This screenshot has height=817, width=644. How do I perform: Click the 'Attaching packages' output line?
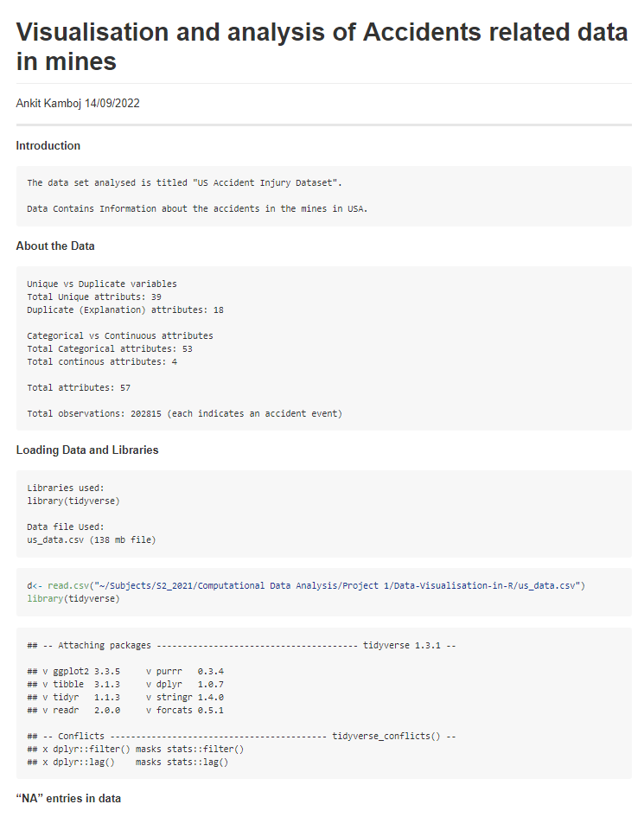[241, 645]
